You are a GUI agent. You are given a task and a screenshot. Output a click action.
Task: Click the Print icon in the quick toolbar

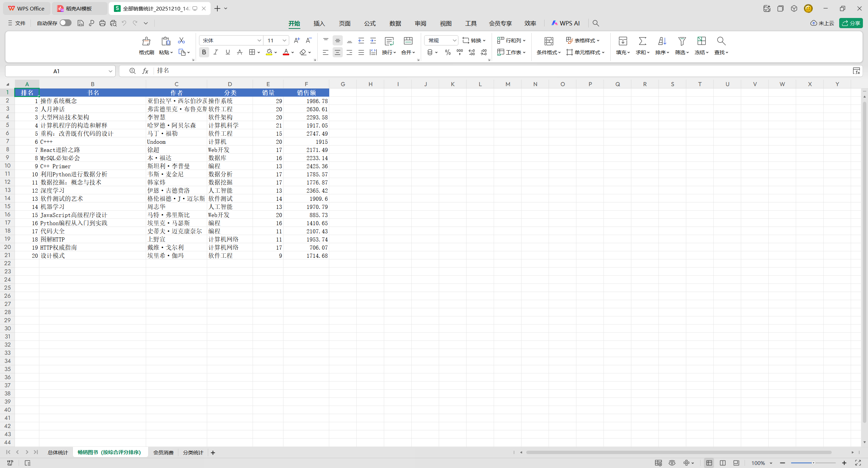click(102, 23)
